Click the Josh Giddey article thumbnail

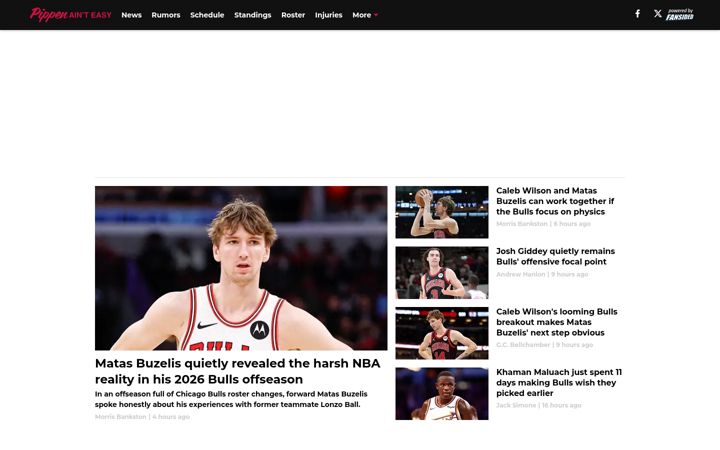[442, 273]
